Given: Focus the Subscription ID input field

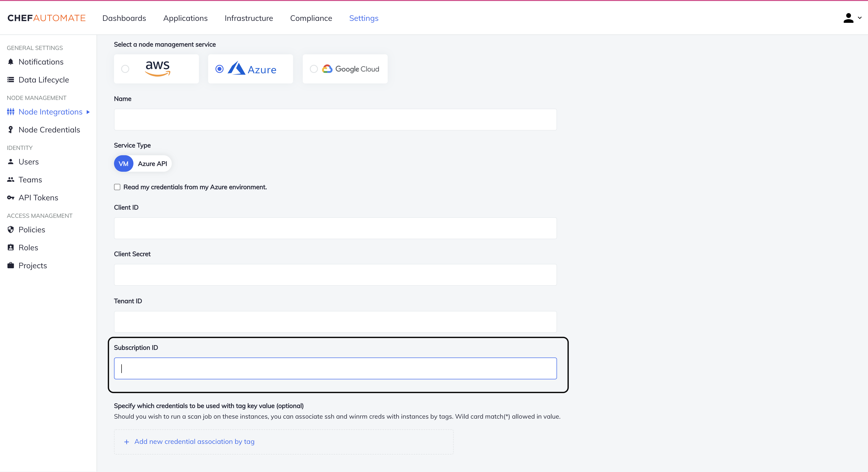Looking at the screenshot, I should pos(335,368).
